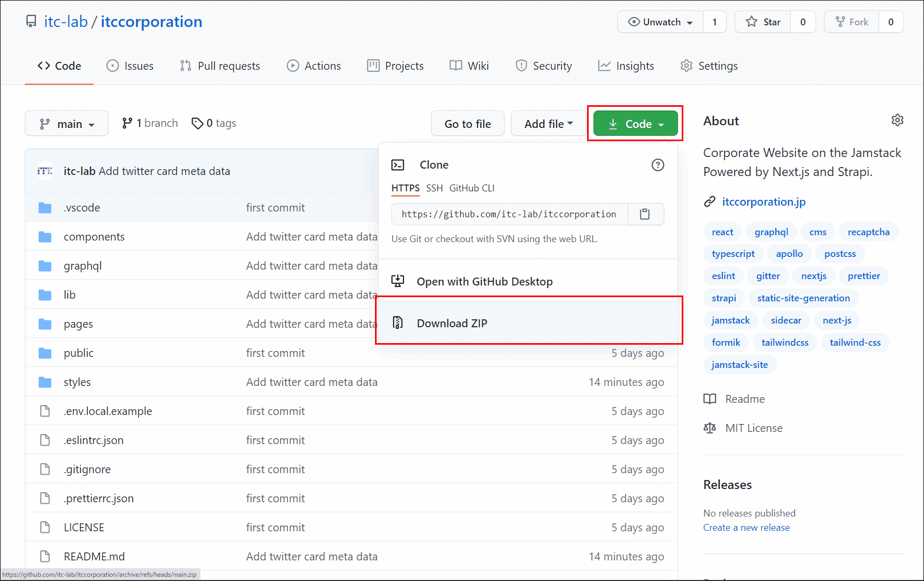
Task: Click Create a new release link
Action: [746, 528]
